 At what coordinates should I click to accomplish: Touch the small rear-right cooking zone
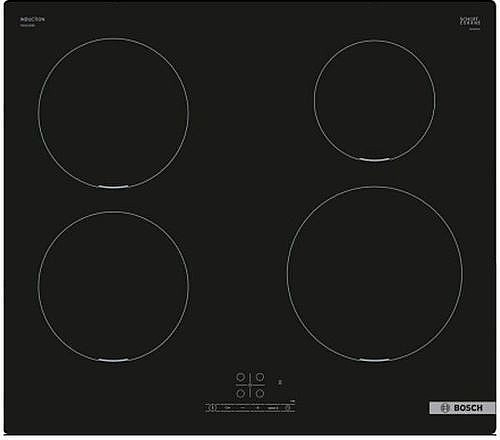[374, 100]
